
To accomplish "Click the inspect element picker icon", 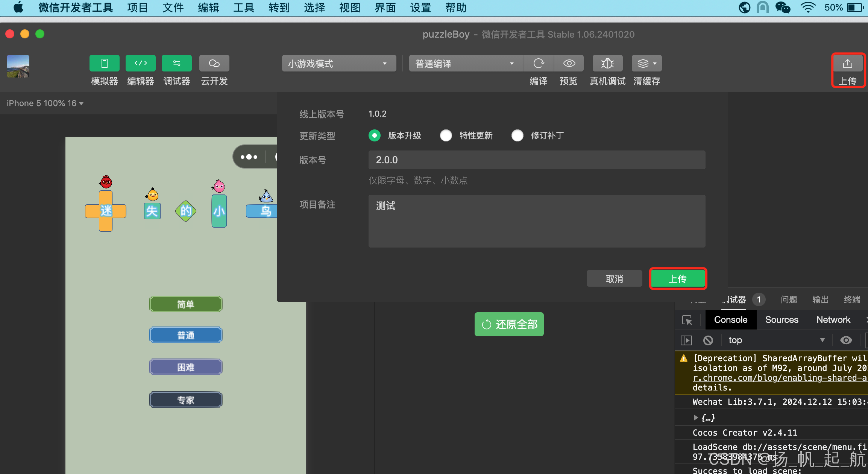I will coord(687,320).
